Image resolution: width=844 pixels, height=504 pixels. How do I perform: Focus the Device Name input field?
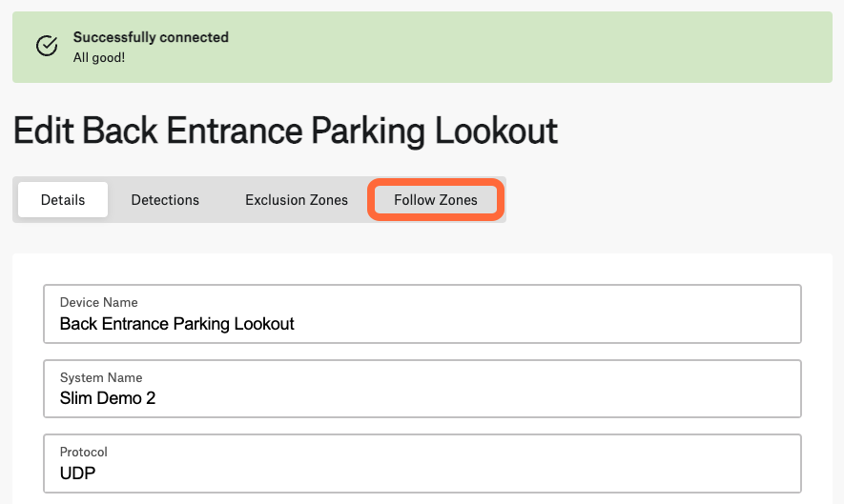[x=422, y=314]
